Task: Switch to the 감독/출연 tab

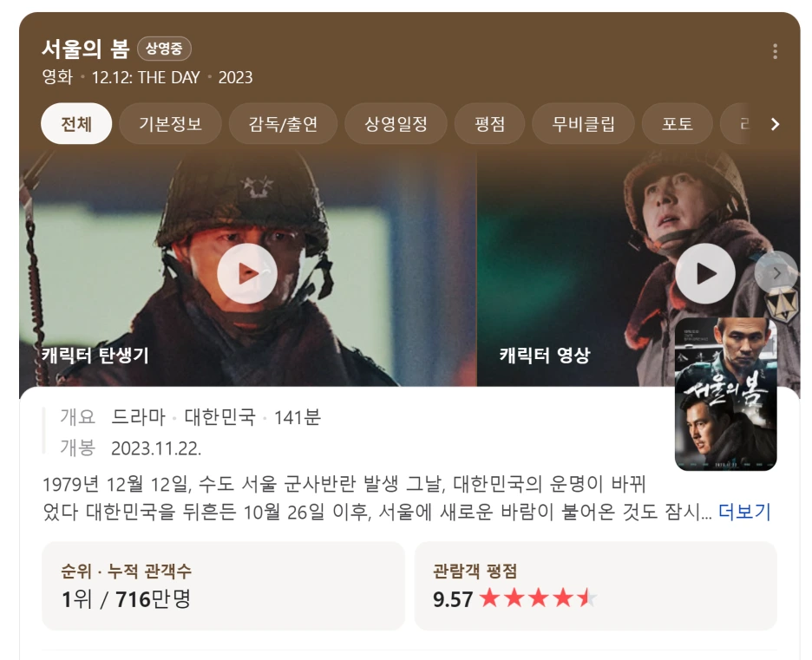Action: (283, 124)
